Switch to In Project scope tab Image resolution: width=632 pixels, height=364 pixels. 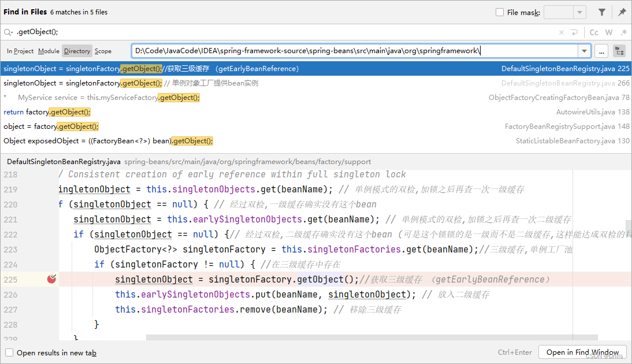(x=20, y=51)
